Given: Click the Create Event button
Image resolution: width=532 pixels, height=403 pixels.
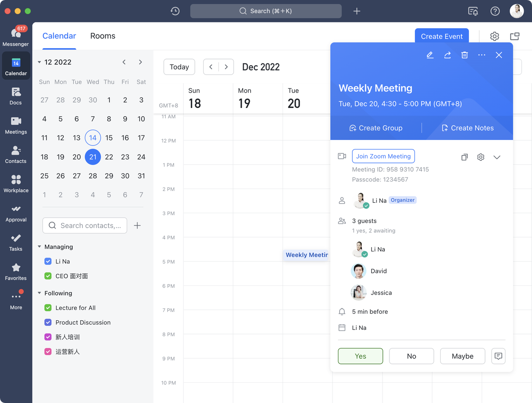Looking at the screenshot, I should [442, 37].
